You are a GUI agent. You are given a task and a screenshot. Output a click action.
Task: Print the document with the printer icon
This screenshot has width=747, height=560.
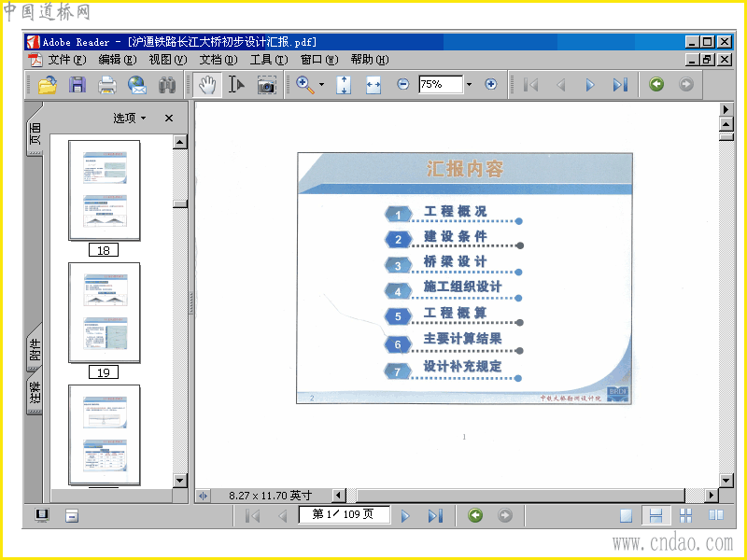[x=107, y=85]
